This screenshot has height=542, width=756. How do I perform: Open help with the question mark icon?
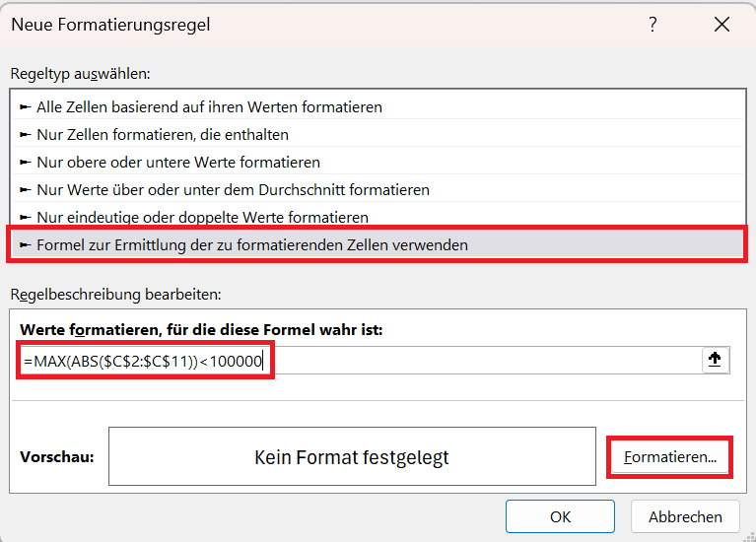click(x=653, y=24)
